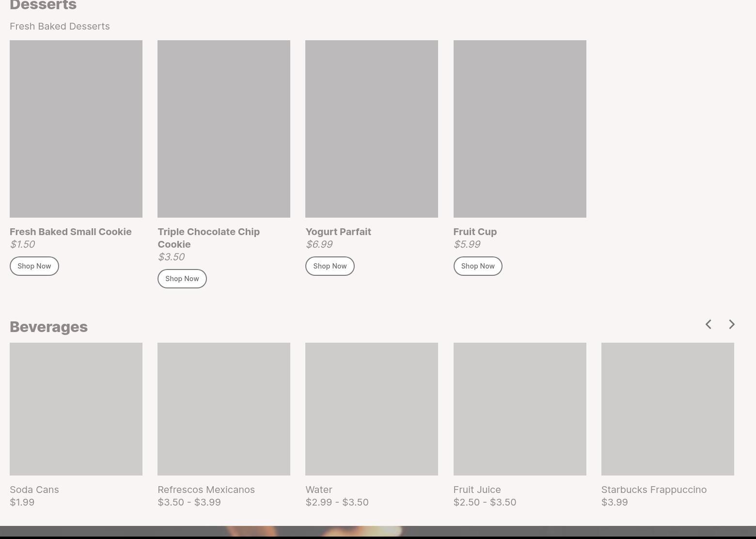
Task: Select the Soda Cans beverage image
Action: [x=76, y=409]
